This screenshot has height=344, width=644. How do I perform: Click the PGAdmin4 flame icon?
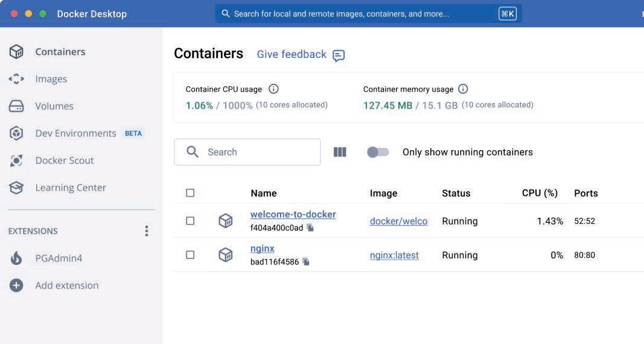(16, 258)
